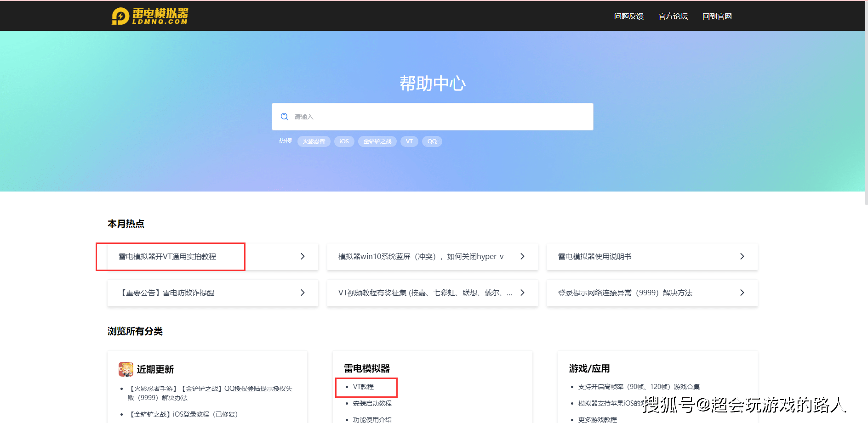Open the 问题反馈 header link
The height and width of the screenshot is (423, 868).
point(628,16)
